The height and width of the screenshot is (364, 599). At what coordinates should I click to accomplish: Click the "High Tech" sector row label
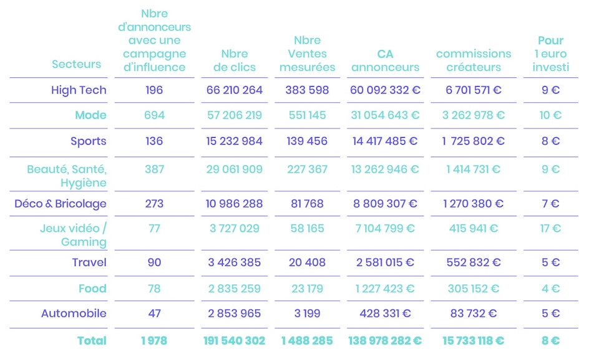tap(79, 90)
